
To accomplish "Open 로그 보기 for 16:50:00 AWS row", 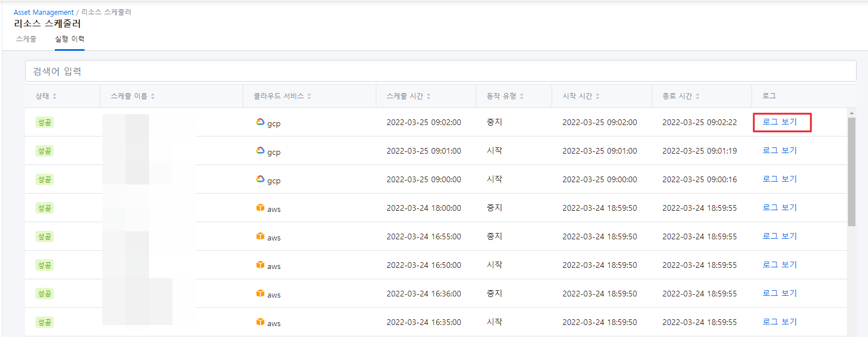I will pos(779,264).
